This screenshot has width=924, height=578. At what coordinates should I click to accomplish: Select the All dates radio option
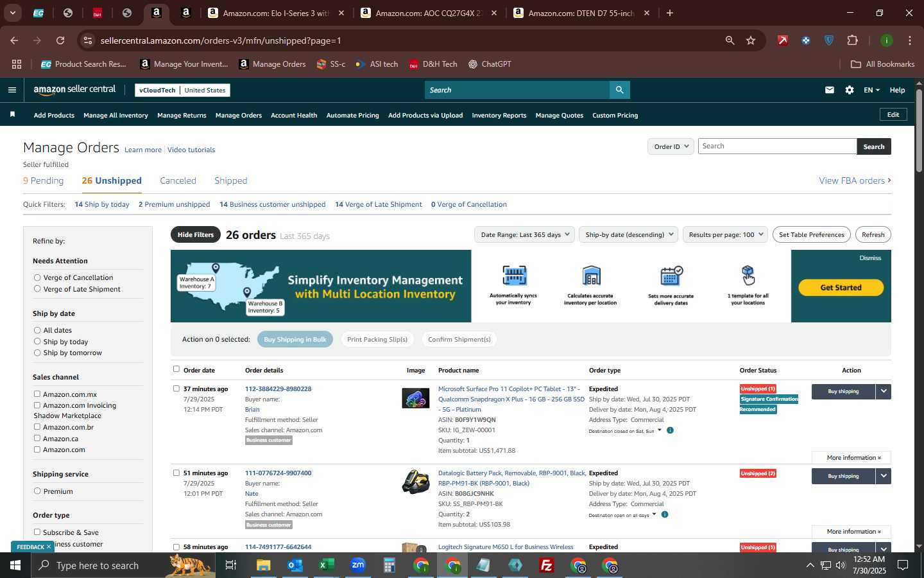[37, 330]
